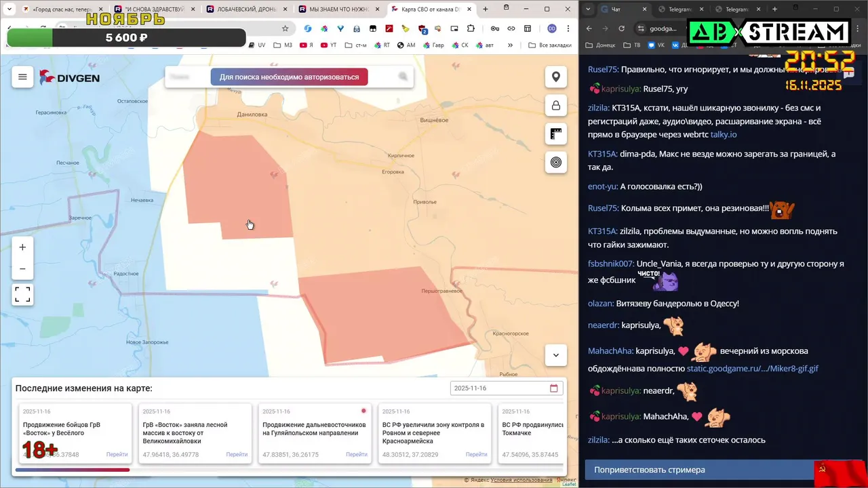Open 'Все закладки' folder
This screenshot has height=488, width=868.
[550, 45]
